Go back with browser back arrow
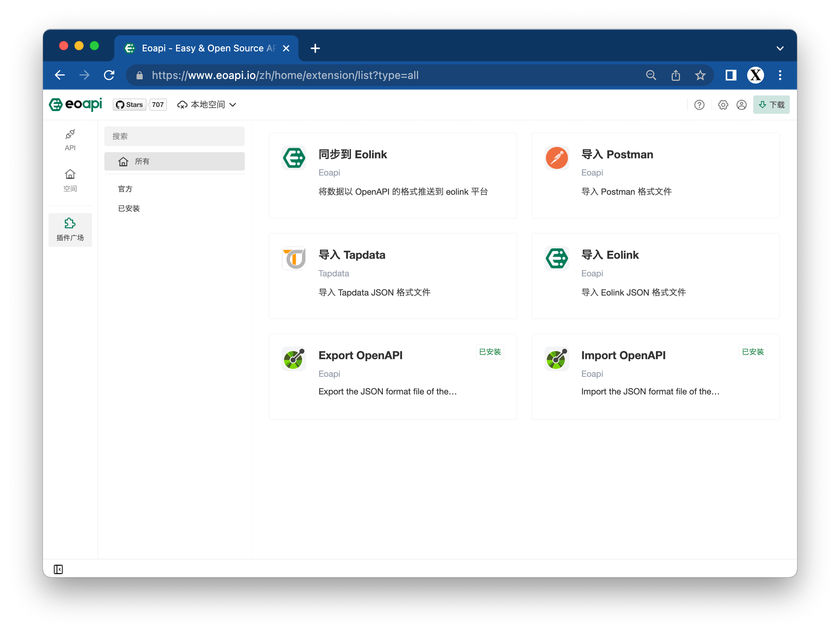The width and height of the screenshot is (840, 634). point(60,75)
